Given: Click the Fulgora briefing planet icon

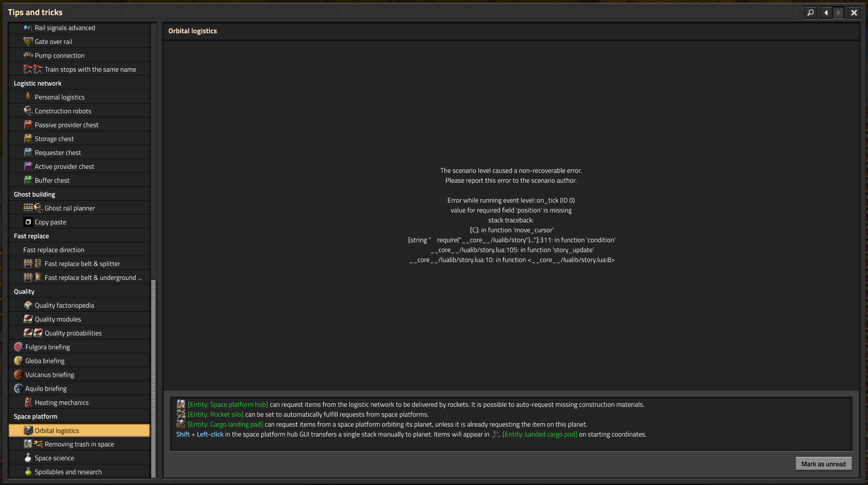Looking at the screenshot, I should [18, 347].
